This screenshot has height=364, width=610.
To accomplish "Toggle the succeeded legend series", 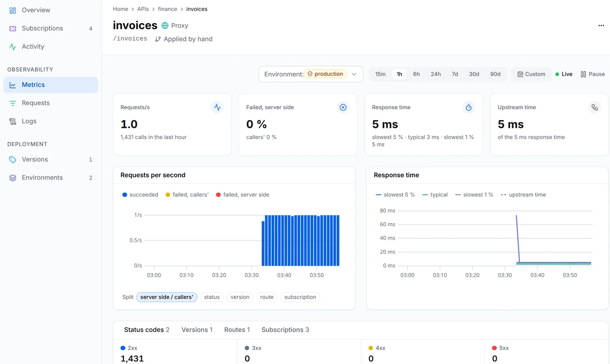I will click(140, 195).
